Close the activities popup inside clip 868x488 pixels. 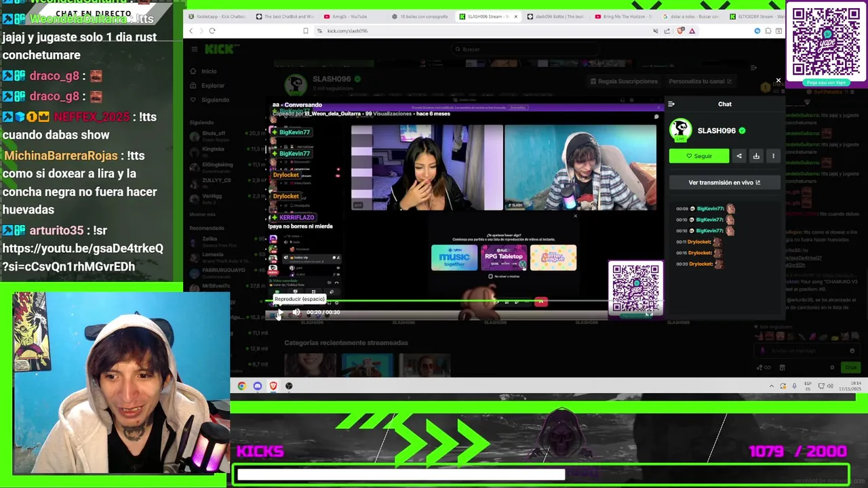point(575,216)
